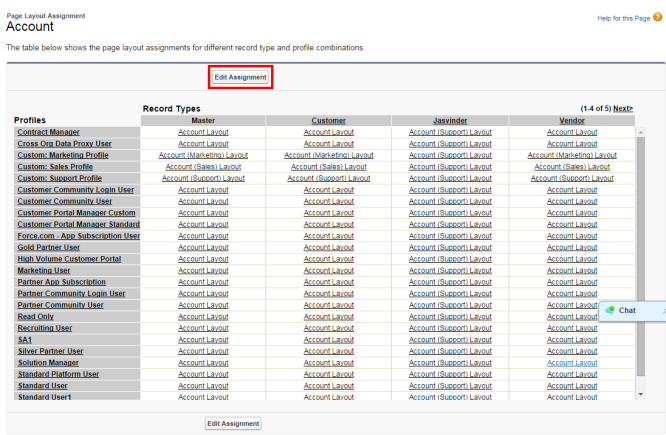Click Account (Sales) Layout under Master column

pyautogui.click(x=203, y=167)
